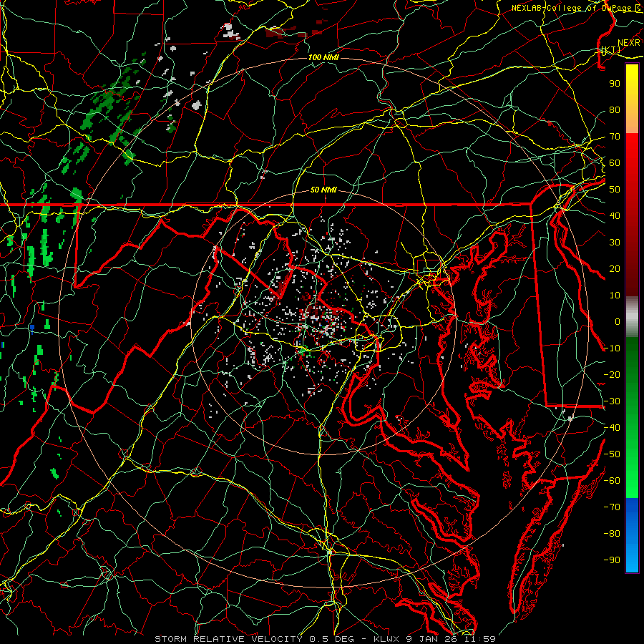644x644 pixels.
Task: Click the NEXLAB-College of DuPage credit text
Action: (x=576, y=8)
